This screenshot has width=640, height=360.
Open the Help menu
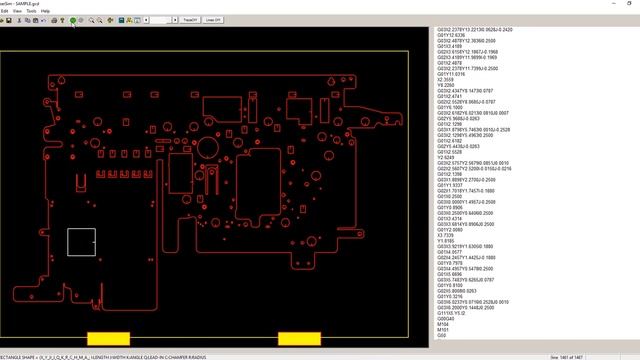pos(45,11)
